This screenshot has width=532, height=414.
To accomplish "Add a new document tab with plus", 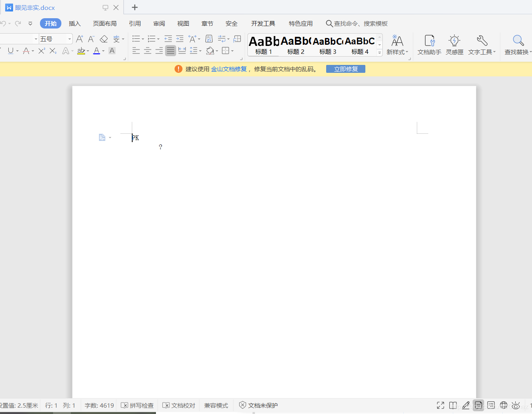I will coord(135,7).
